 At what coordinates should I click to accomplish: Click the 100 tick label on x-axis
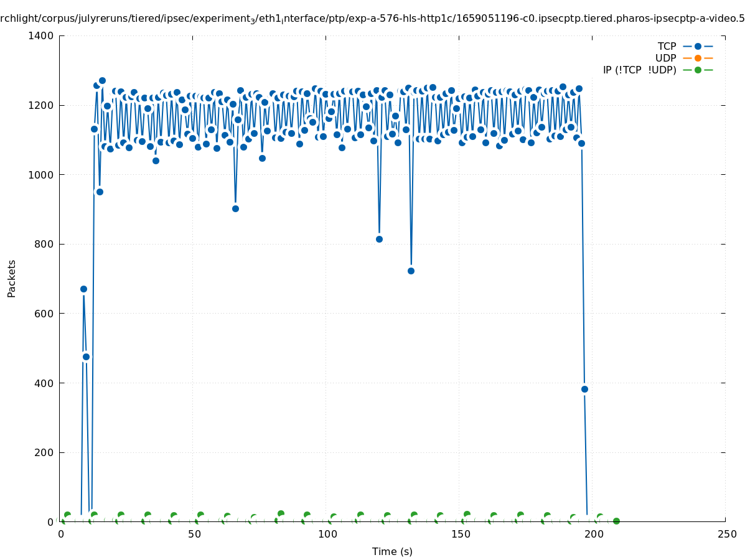[x=327, y=534]
